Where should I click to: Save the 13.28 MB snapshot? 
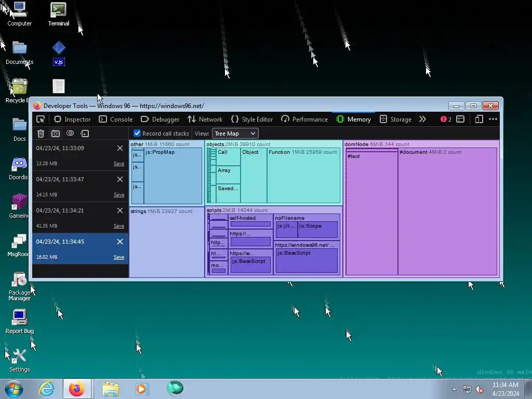[x=119, y=164]
